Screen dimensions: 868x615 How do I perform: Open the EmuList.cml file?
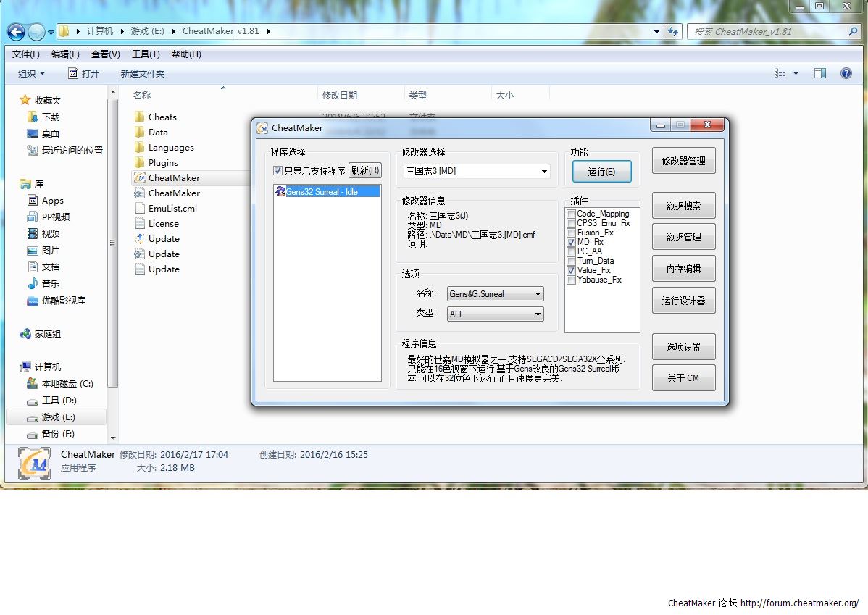click(x=172, y=208)
